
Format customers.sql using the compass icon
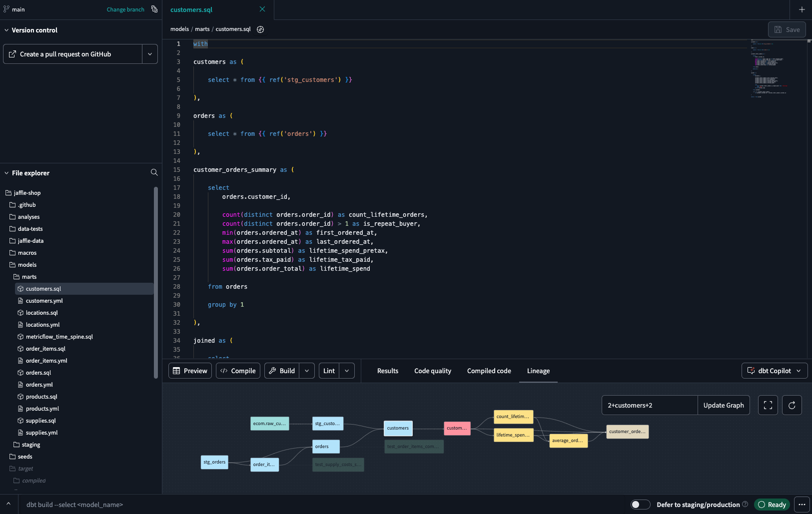(260, 29)
